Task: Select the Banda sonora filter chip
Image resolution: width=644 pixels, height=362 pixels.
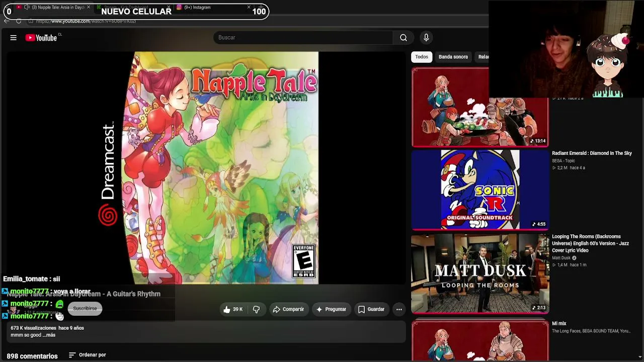Action: 453,57
